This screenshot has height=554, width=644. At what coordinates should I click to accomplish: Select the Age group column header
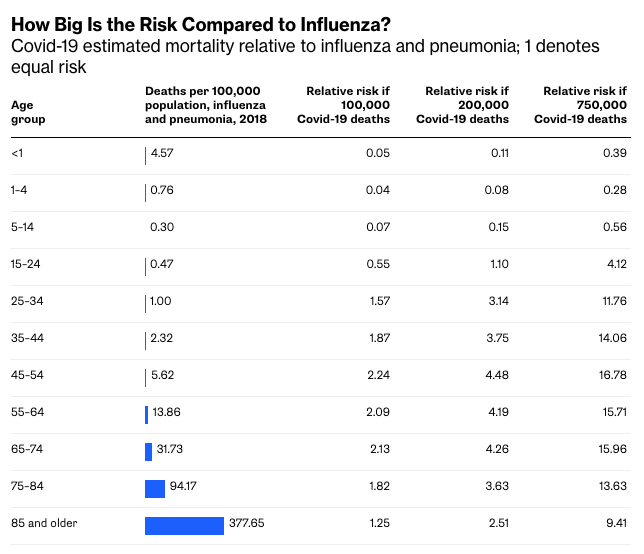tap(28, 112)
